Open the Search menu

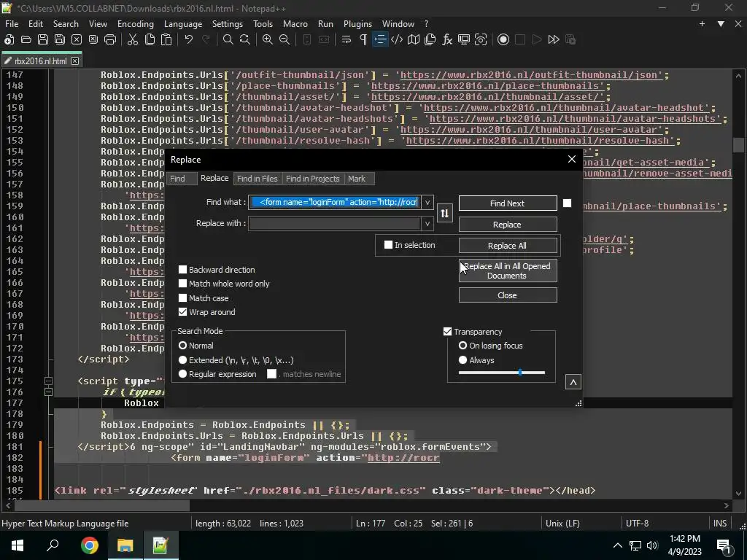click(x=66, y=24)
